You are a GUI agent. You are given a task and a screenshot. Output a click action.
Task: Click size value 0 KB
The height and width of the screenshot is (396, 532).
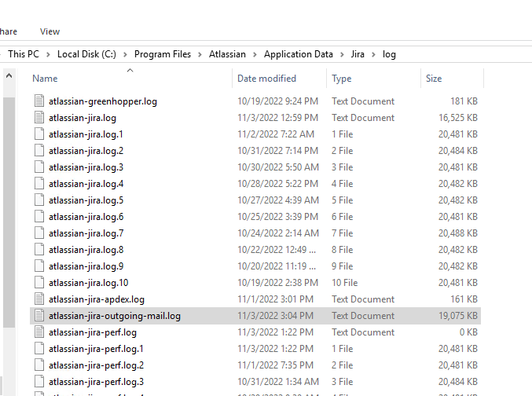[468, 332]
